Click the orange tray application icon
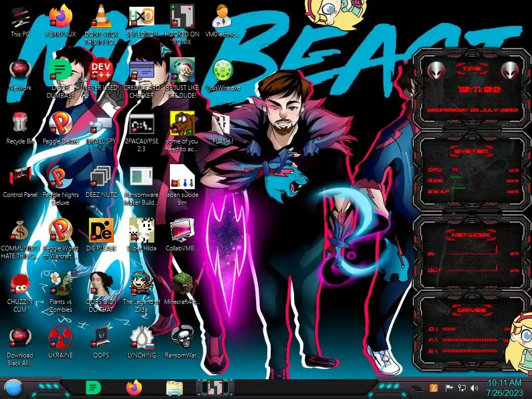 433,388
